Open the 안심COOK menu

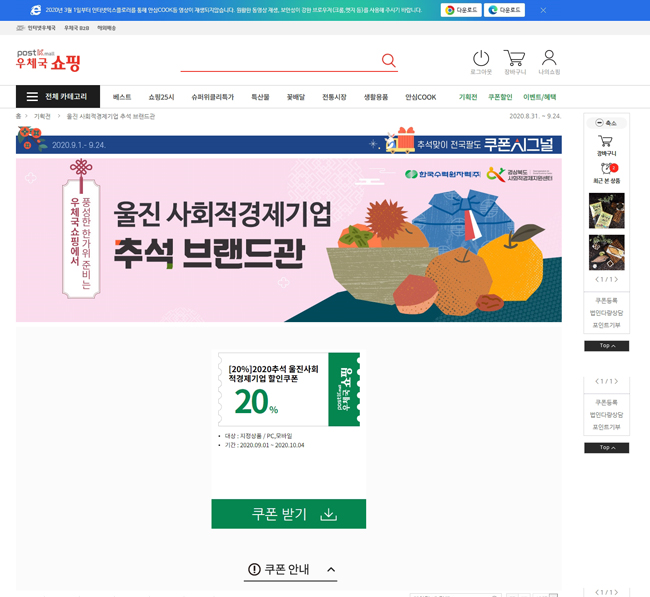coord(420,97)
